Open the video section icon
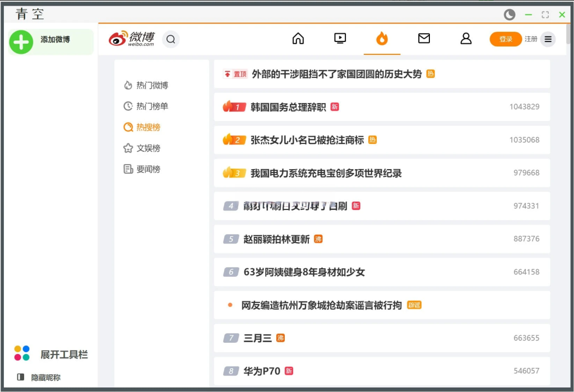 pyautogui.click(x=340, y=39)
